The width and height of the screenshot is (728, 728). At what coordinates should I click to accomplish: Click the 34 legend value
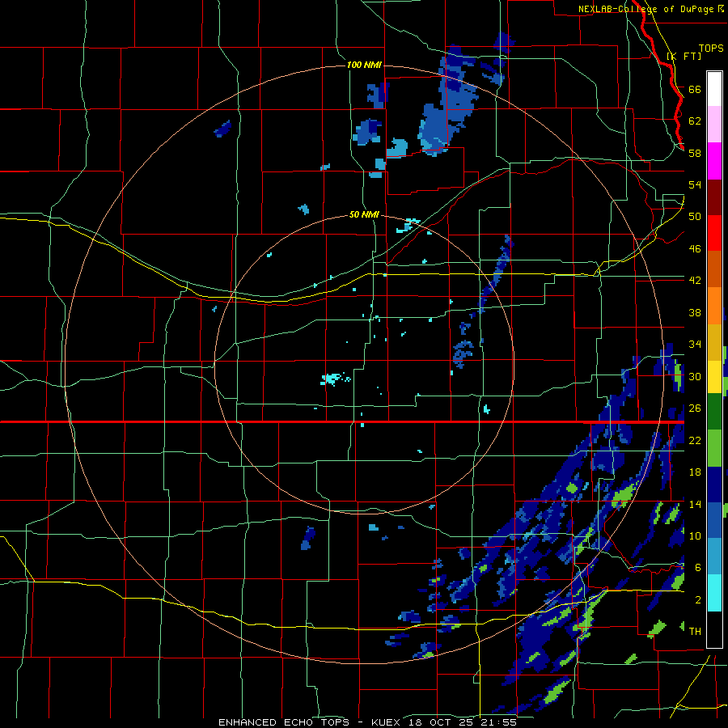695,345
